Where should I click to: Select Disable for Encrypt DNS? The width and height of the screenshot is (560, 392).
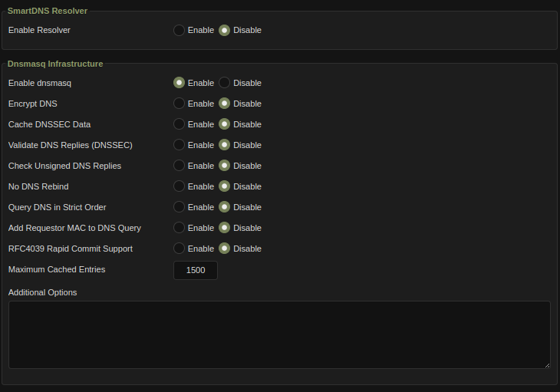224,104
